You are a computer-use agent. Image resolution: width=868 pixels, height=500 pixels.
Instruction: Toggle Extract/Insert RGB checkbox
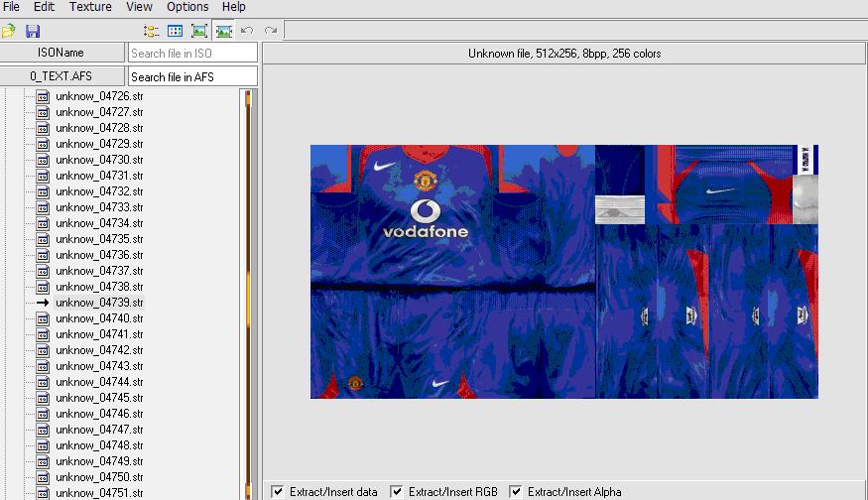[397, 491]
